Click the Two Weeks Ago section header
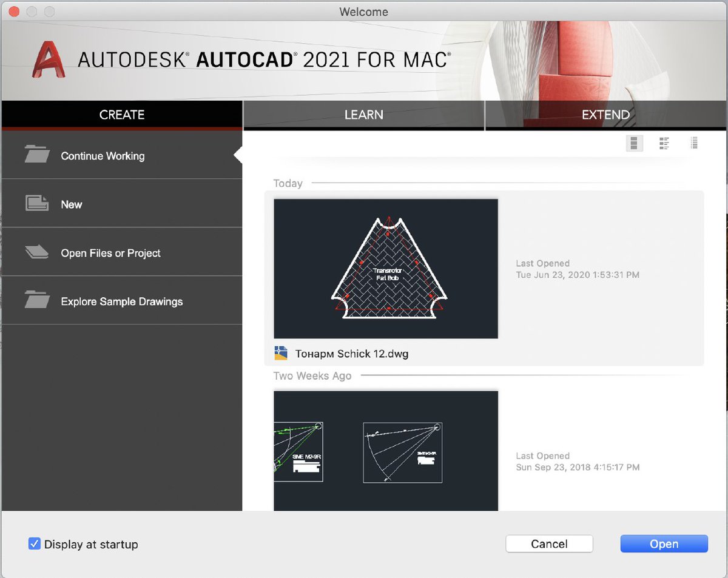Viewport: 728px width, 578px height. (312, 375)
